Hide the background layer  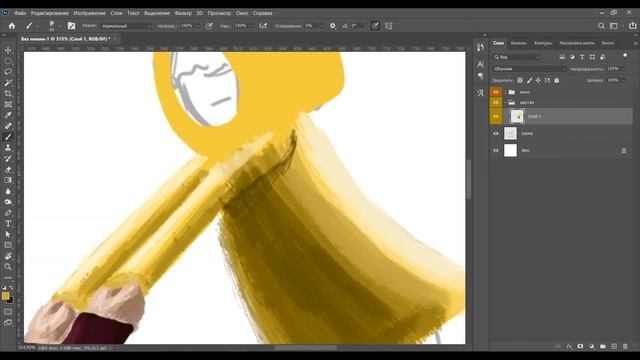coord(496,150)
